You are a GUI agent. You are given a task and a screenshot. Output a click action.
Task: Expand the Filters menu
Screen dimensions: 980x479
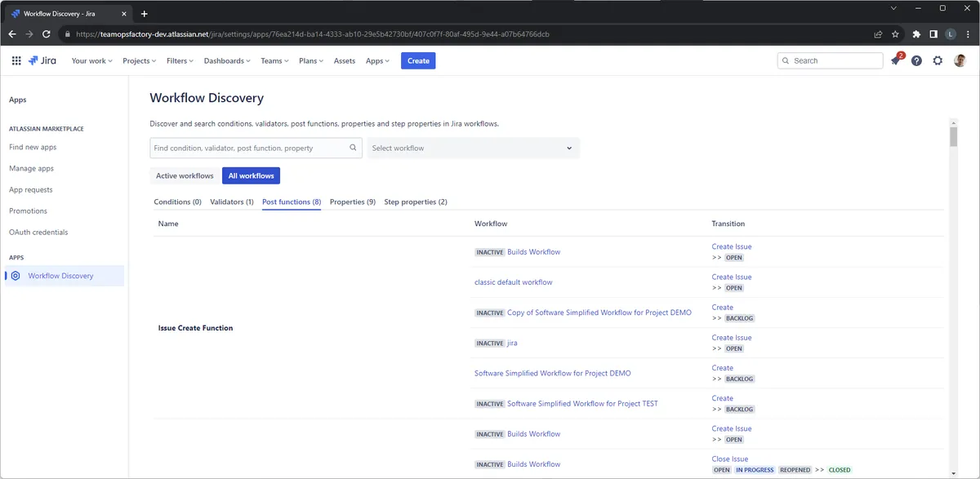[x=180, y=60]
